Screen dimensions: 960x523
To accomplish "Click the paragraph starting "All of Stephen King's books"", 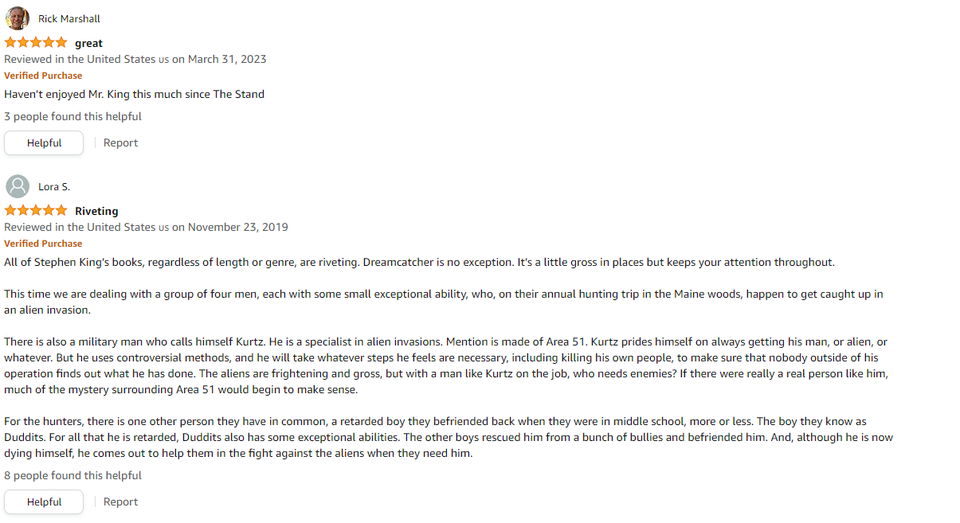I will (x=419, y=262).
